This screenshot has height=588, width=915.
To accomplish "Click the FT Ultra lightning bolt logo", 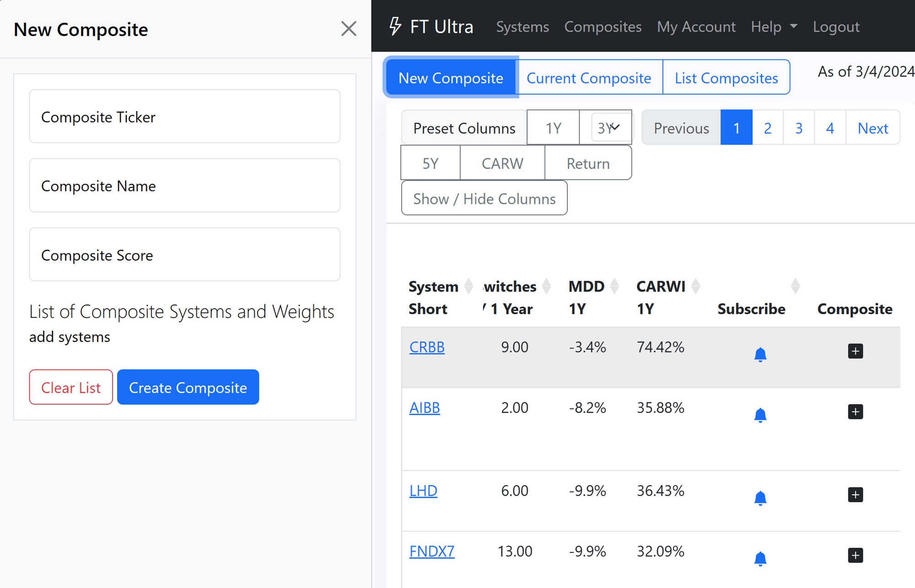I will 395,27.
